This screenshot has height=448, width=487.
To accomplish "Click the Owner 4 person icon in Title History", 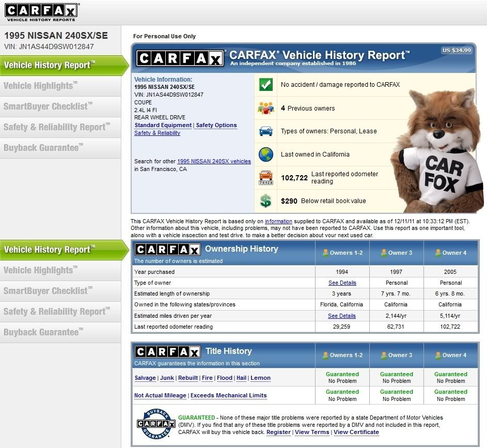I will 438,355.
